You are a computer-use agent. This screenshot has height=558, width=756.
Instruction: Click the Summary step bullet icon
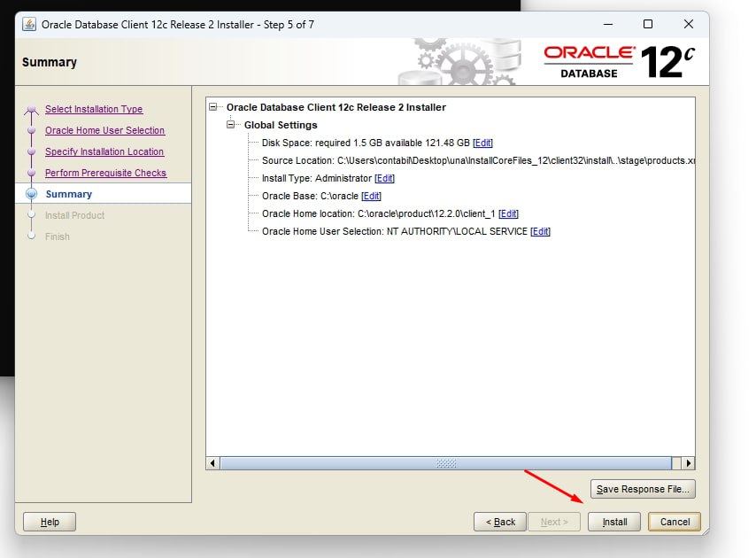click(31, 194)
